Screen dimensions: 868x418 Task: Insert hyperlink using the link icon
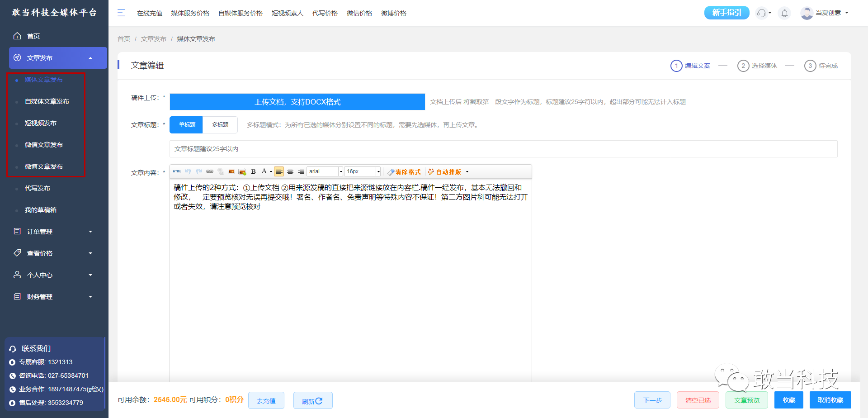point(210,171)
